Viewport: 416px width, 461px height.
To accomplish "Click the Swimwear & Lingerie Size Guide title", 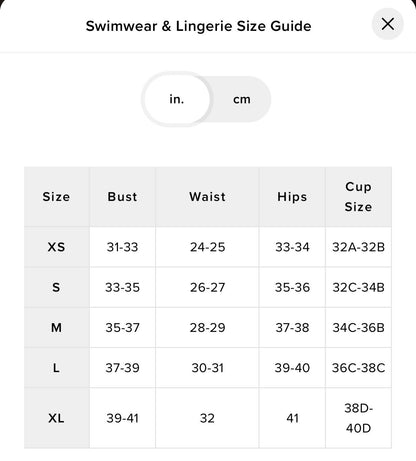I will (x=198, y=26).
